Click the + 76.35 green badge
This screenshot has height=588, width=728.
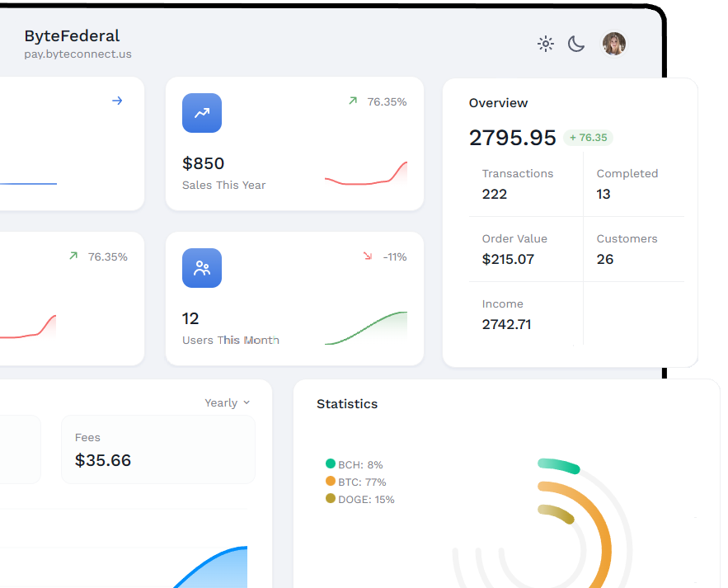pyautogui.click(x=588, y=138)
